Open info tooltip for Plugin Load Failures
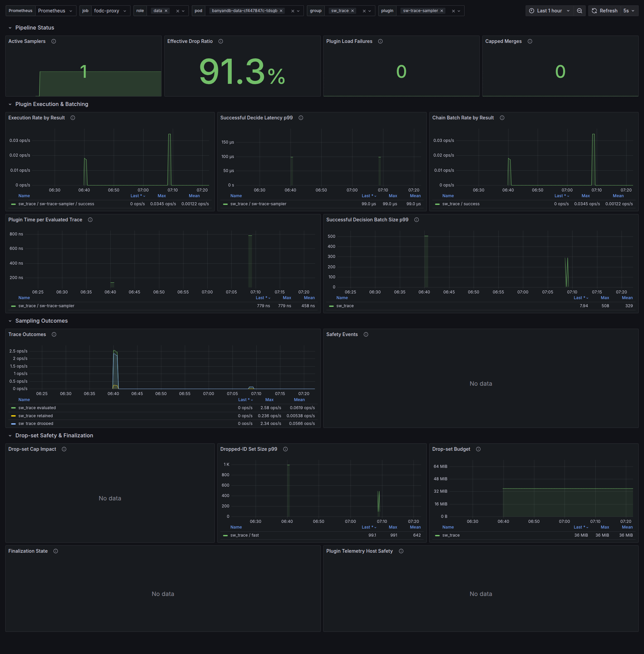Screen dimensions: 644x654 tap(380, 41)
